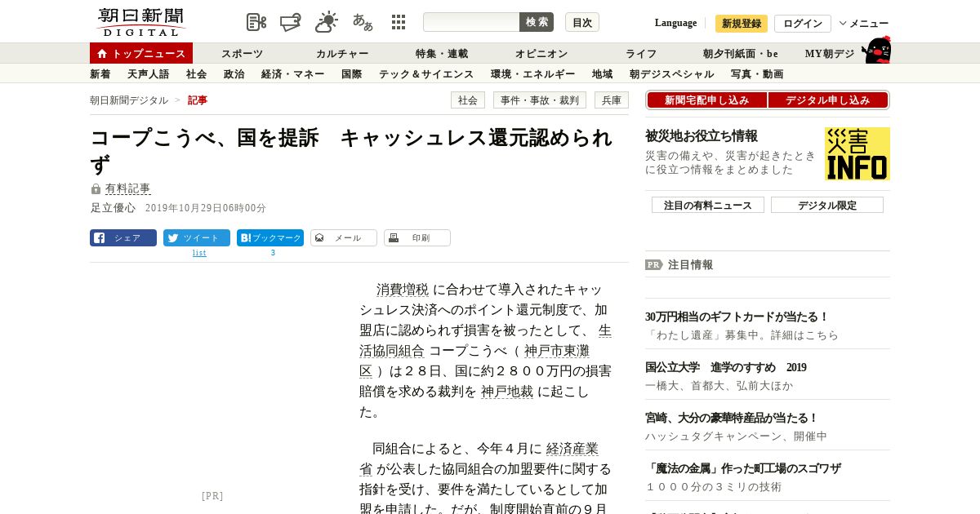Open the スポーツ tab
Screen dimensions: 980x514
click(x=243, y=53)
